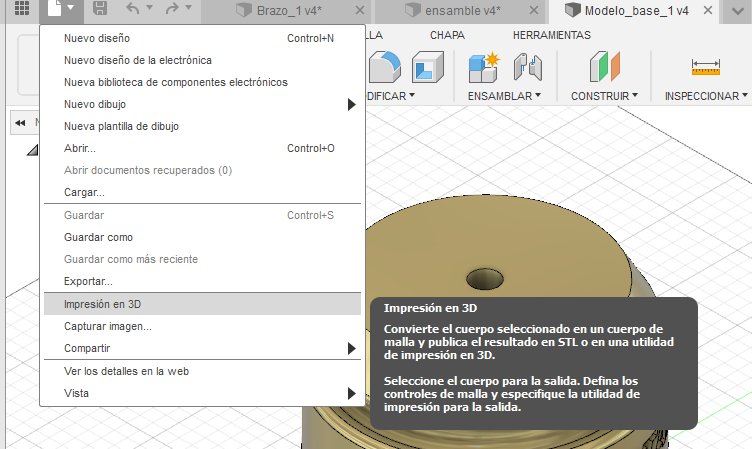The height and width of the screenshot is (449, 752).
Task: Click the File document icon
Action: (x=54, y=8)
